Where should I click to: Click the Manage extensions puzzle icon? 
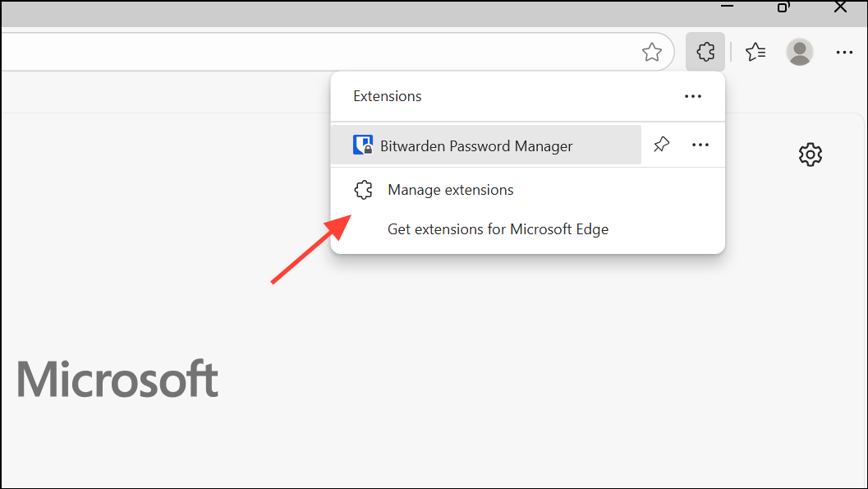pos(364,190)
